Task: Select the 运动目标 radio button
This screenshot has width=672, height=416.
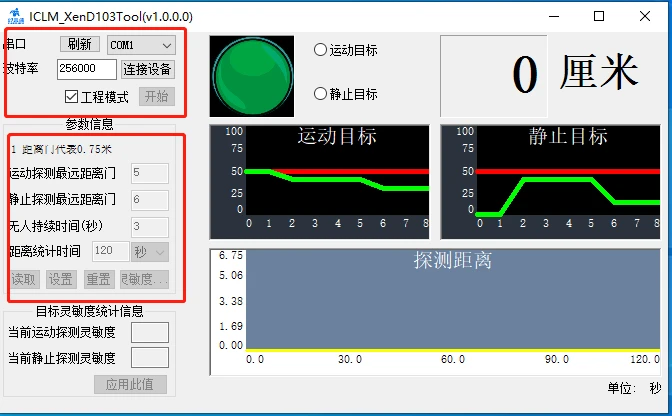Action: pyautogui.click(x=320, y=50)
